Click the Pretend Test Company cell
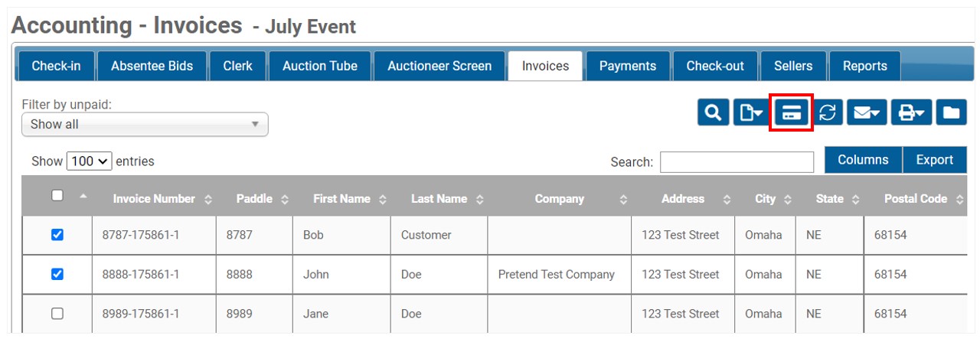Screen dimensions: 980x342 pyautogui.click(x=560, y=274)
